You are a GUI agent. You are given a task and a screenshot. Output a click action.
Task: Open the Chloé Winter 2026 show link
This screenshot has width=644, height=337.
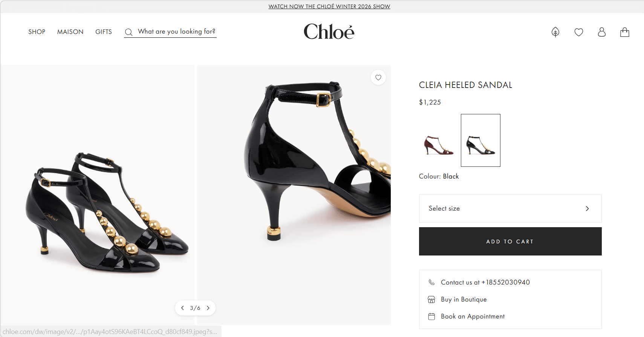point(329,6)
